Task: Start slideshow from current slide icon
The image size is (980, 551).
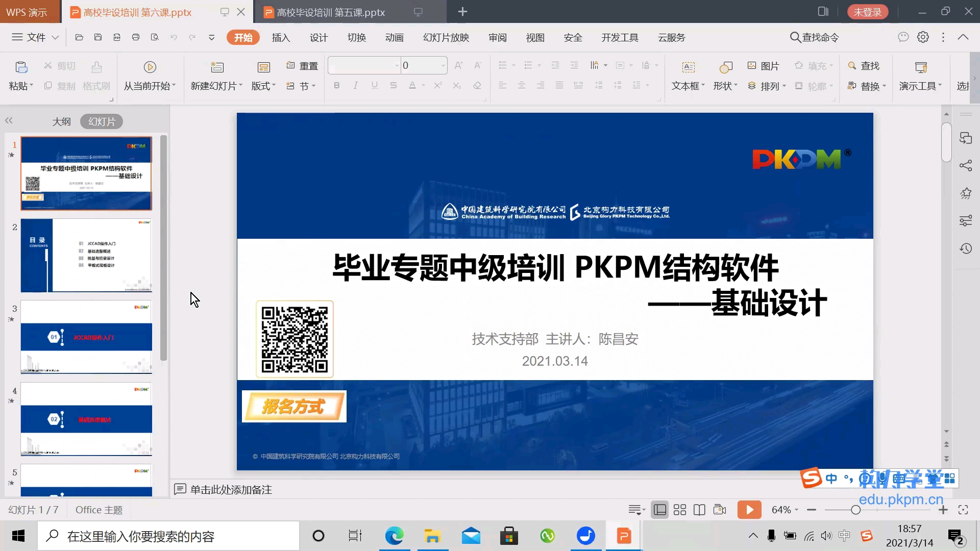Action: 150,67
